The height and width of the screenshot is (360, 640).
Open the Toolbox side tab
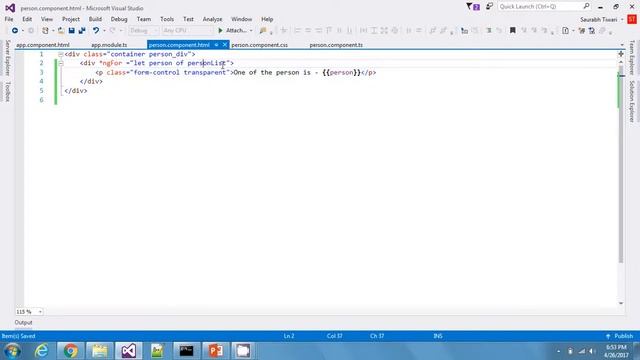coord(7,91)
